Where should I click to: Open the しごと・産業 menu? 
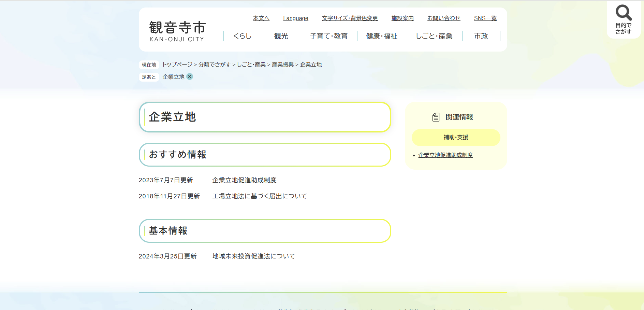pyautogui.click(x=434, y=36)
